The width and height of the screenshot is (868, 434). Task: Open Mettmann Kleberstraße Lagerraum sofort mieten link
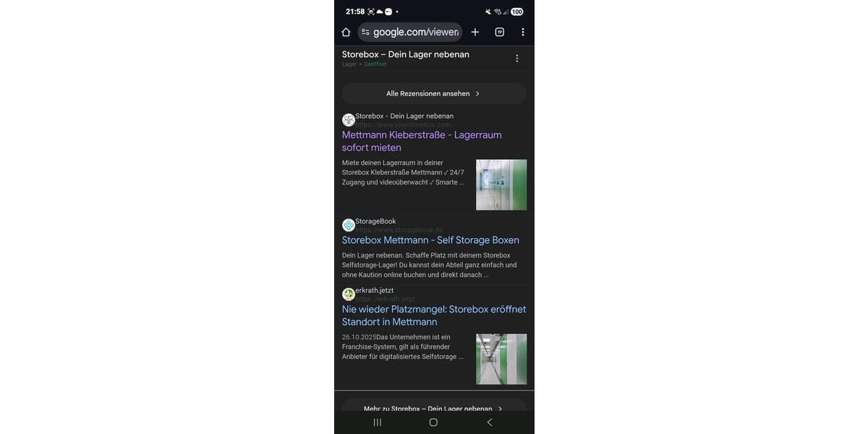[x=422, y=141]
